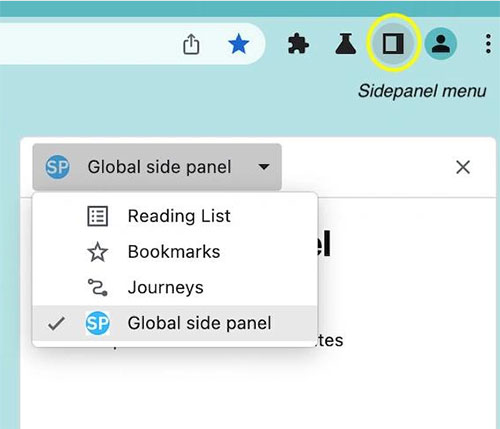
Task: Choose Bookmarks in the side panel menu
Action: pyautogui.click(x=175, y=252)
